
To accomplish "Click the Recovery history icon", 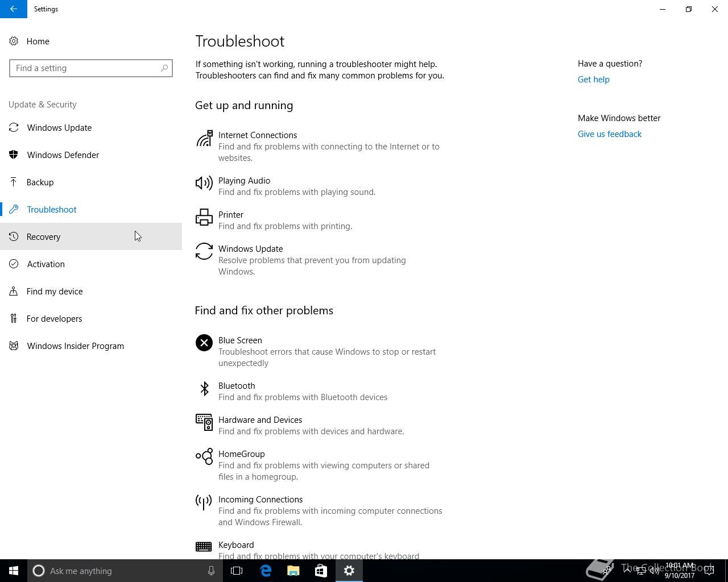I will [x=14, y=237].
